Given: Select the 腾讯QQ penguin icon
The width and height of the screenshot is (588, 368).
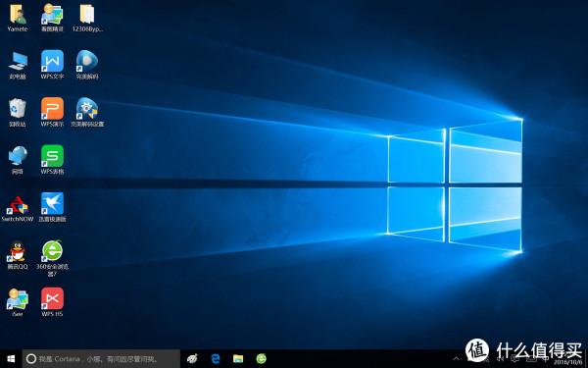Looking at the screenshot, I should pos(18,255).
